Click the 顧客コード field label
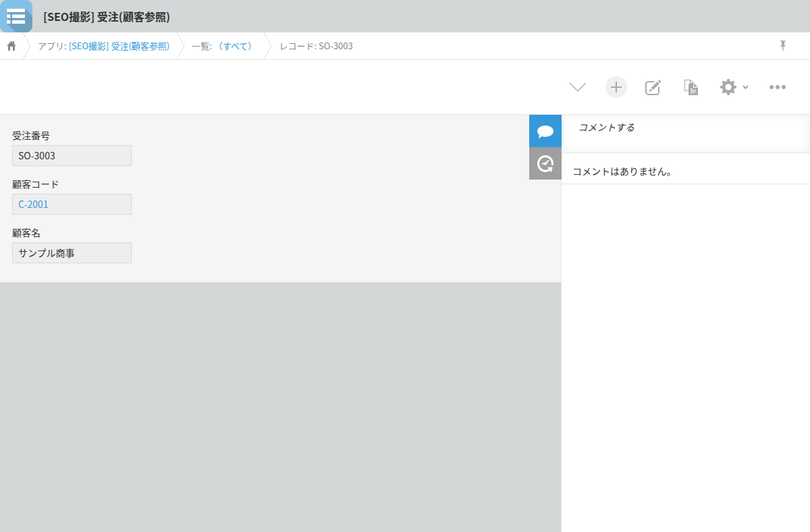The height and width of the screenshot is (532, 810). pyautogui.click(x=36, y=184)
